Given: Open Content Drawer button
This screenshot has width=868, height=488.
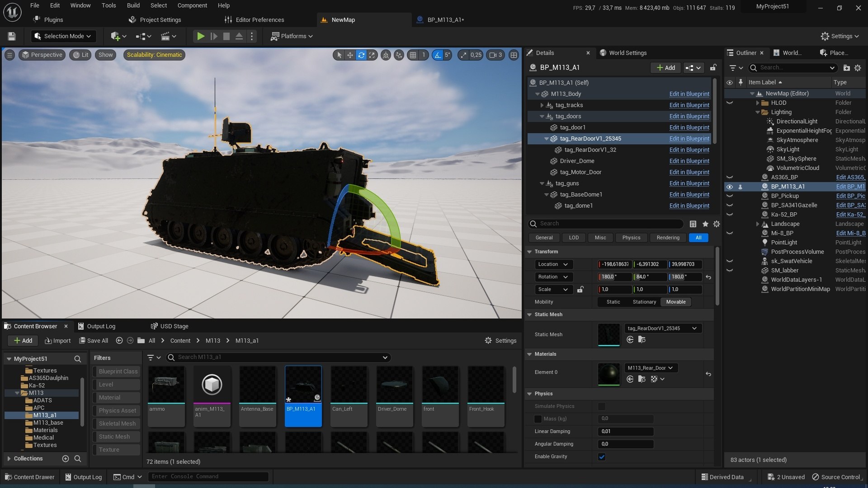Looking at the screenshot, I should click(29, 477).
